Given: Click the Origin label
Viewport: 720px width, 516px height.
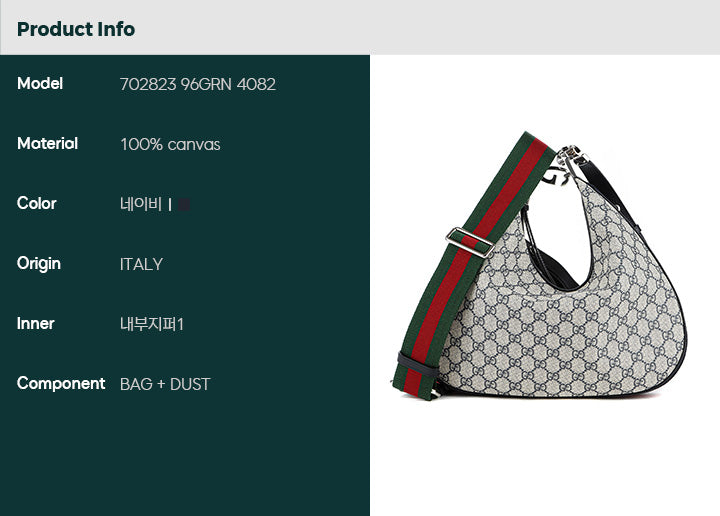Looking at the screenshot, I should (x=39, y=264).
